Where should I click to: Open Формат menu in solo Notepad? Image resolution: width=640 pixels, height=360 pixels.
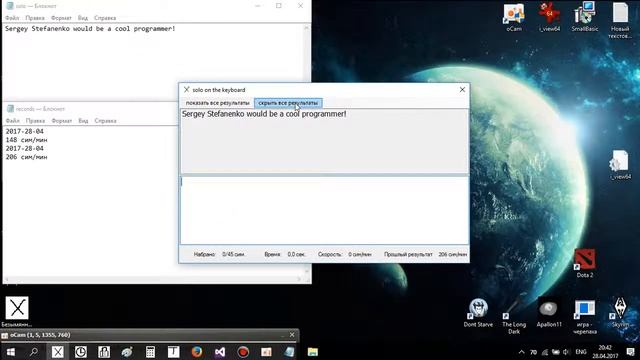[61, 18]
